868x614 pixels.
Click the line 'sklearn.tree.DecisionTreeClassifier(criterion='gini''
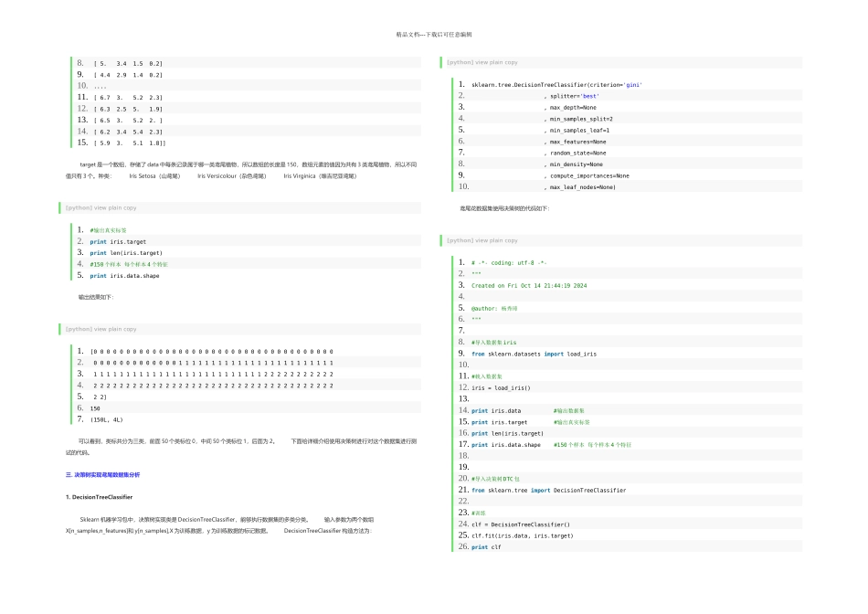pos(557,85)
